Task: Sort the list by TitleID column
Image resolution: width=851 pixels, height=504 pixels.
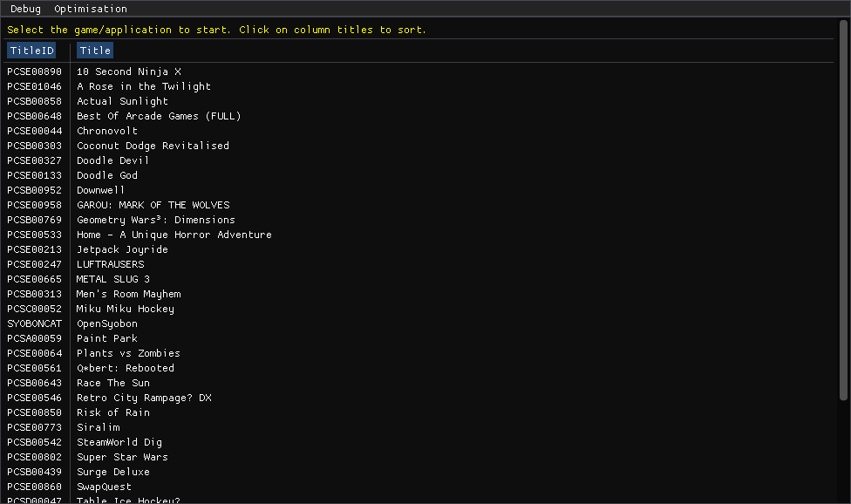Action: point(31,51)
